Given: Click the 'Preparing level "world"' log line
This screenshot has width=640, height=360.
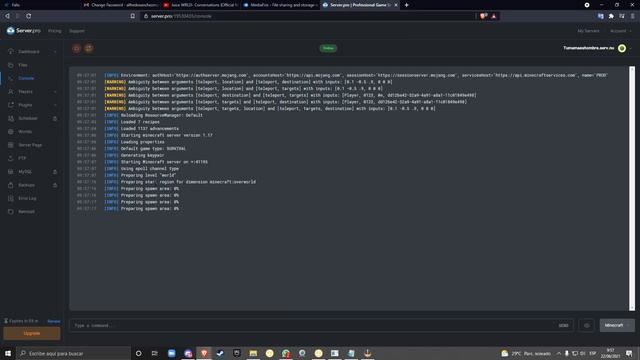Looking at the screenshot, I should (x=148, y=175).
